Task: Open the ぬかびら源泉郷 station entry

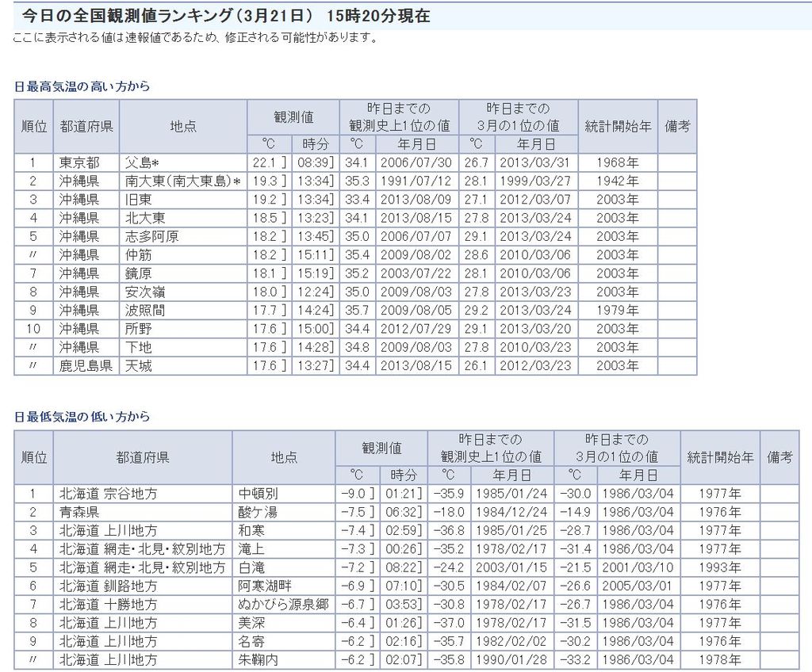Action: tap(282, 604)
